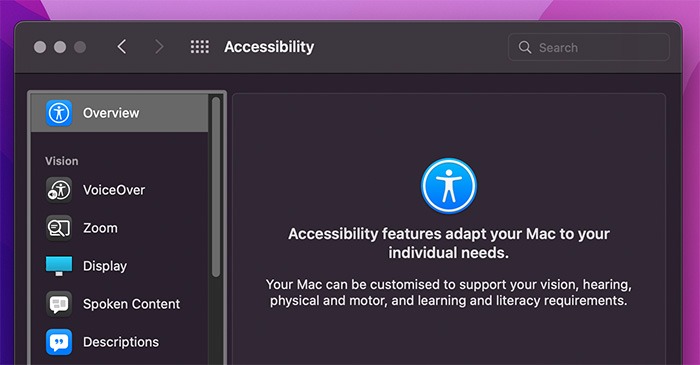
Task: Select Overview in the sidebar
Action: coord(120,113)
